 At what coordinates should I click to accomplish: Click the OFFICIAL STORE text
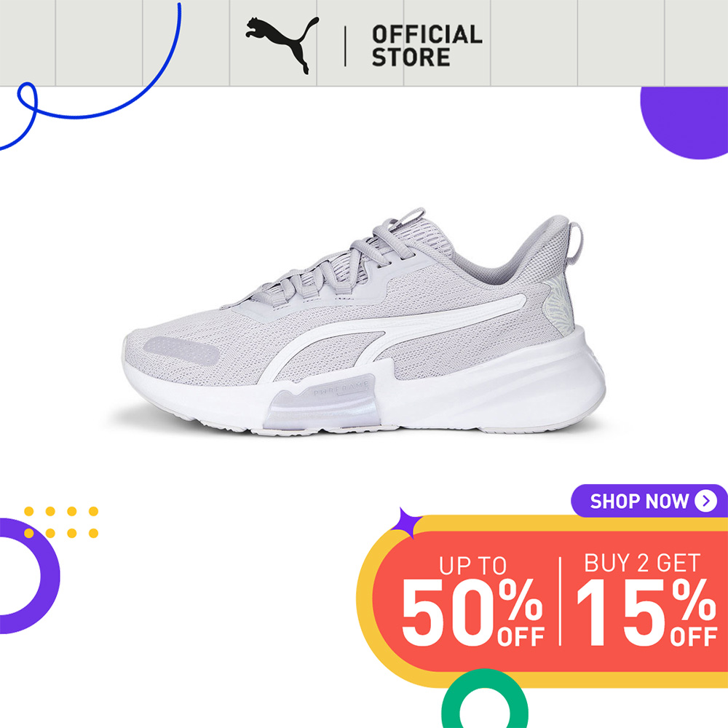[427, 46]
